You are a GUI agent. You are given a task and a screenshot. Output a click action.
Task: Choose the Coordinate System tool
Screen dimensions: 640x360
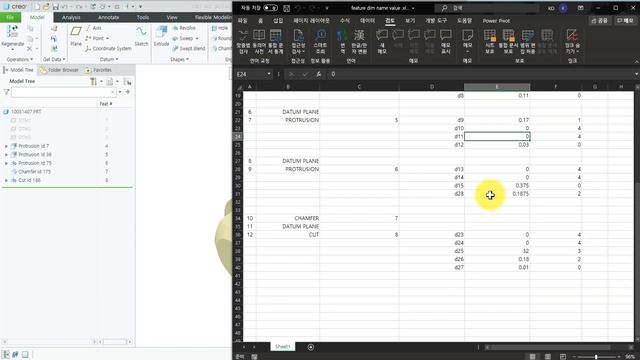(x=108, y=49)
